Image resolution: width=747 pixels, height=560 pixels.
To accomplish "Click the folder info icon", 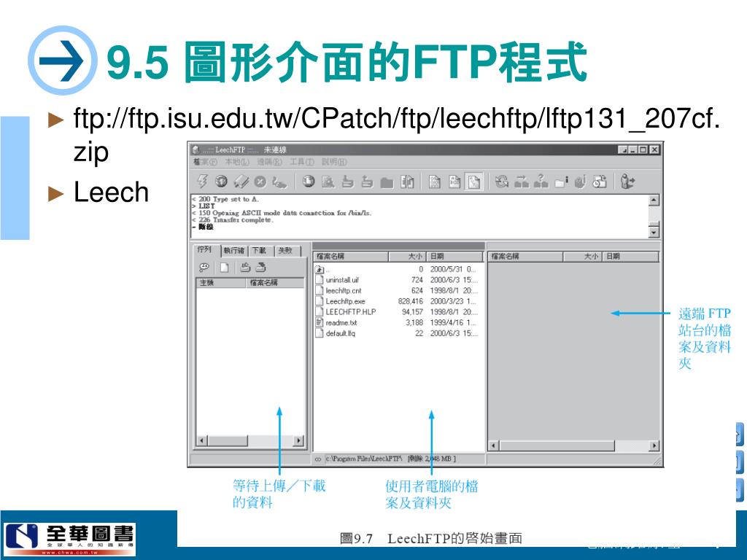I will click(561, 182).
